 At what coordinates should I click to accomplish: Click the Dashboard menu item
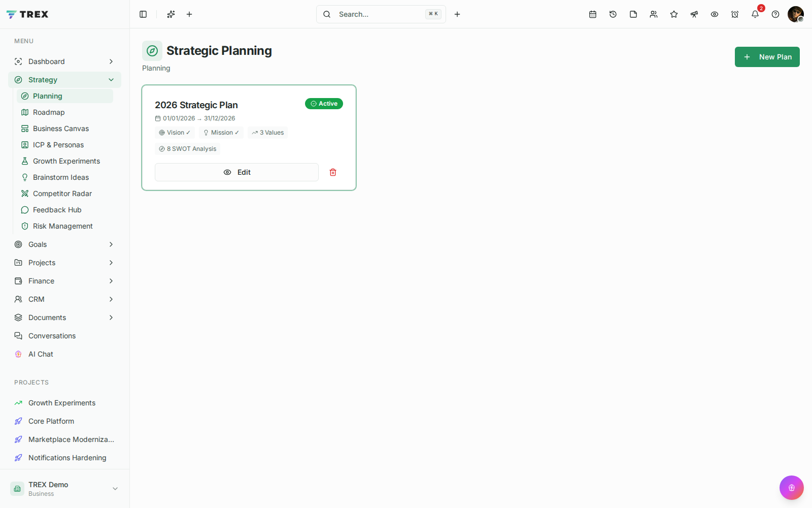[64, 61]
